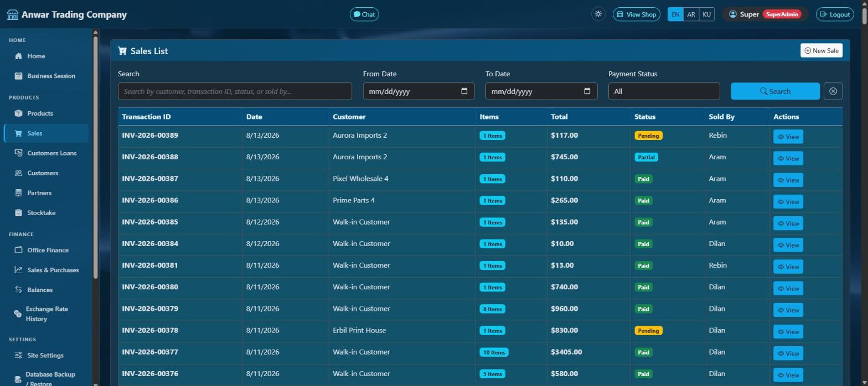Click the Partners building icon in sidebar
The image size is (868, 386).
point(18,193)
